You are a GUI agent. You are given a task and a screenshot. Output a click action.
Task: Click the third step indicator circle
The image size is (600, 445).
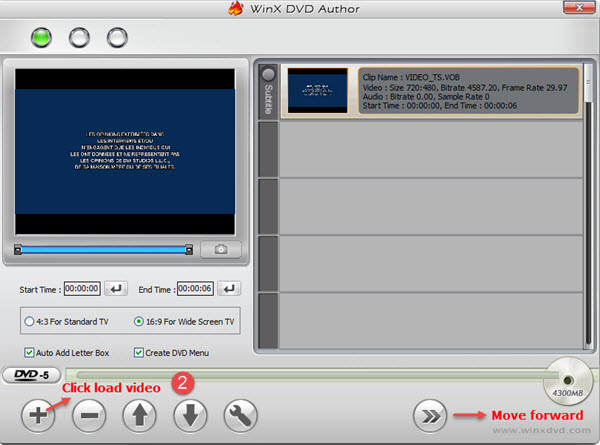pyautogui.click(x=117, y=37)
